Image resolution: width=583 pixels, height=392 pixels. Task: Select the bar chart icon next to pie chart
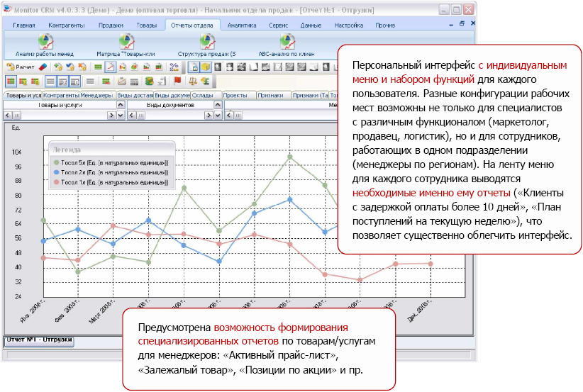pyautogui.click(x=123, y=67)
